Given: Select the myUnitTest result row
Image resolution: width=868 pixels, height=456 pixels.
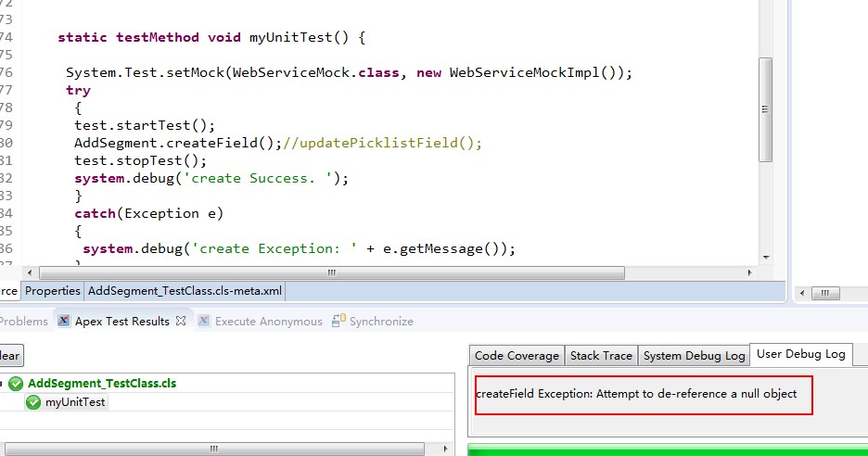Looking at the screenshot, I should [75, 402].
